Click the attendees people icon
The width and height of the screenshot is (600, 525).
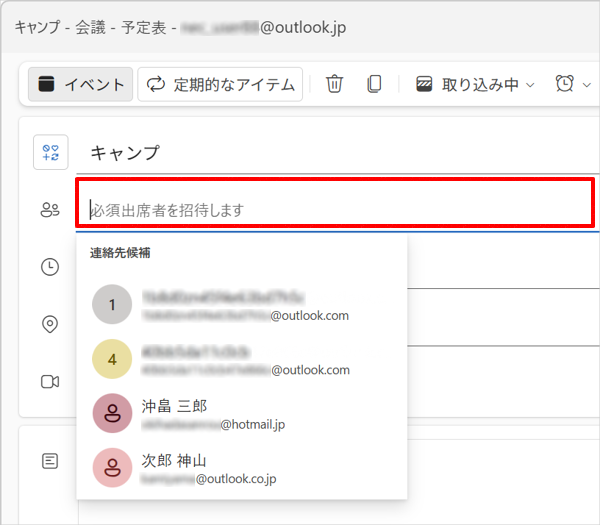click(x=50, y=210)
